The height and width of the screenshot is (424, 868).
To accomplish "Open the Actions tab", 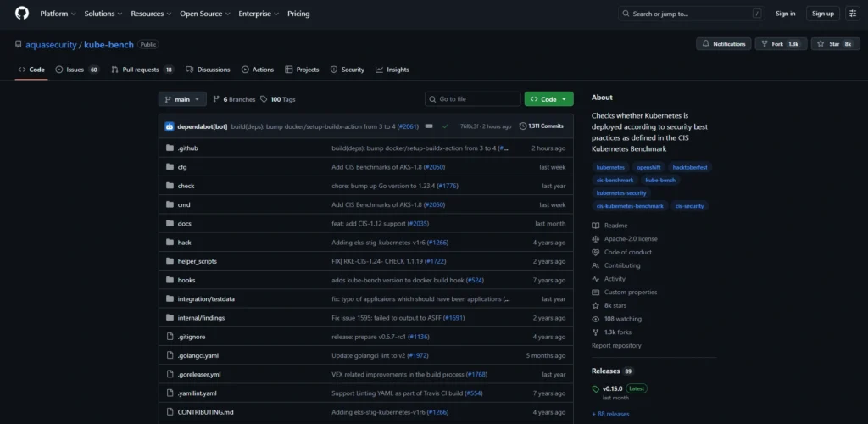I will [x=258, y=70].
